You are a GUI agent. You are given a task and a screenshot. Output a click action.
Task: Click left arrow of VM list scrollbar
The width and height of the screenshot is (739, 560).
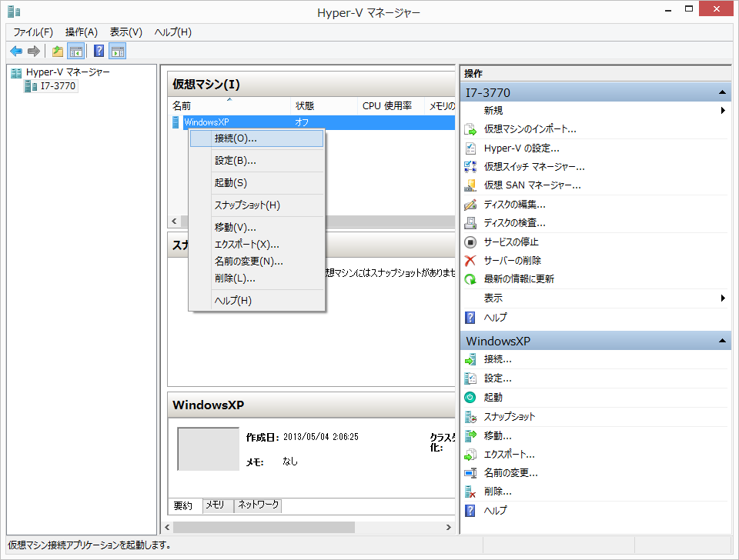point(175,221)
